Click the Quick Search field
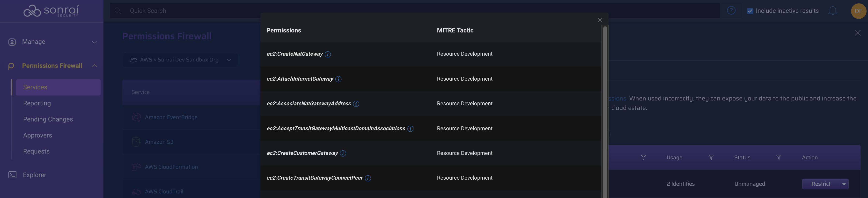 click(415, 11)
